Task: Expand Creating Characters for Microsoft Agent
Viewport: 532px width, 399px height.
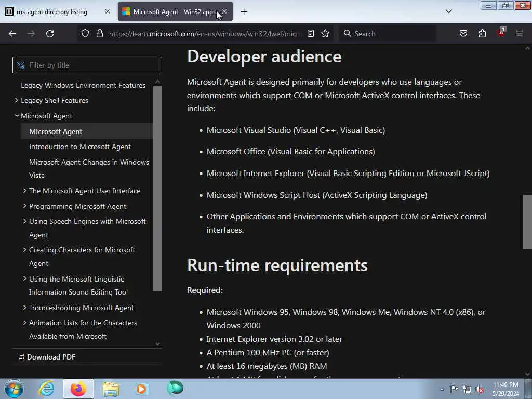Action: [x=24, y=250]
